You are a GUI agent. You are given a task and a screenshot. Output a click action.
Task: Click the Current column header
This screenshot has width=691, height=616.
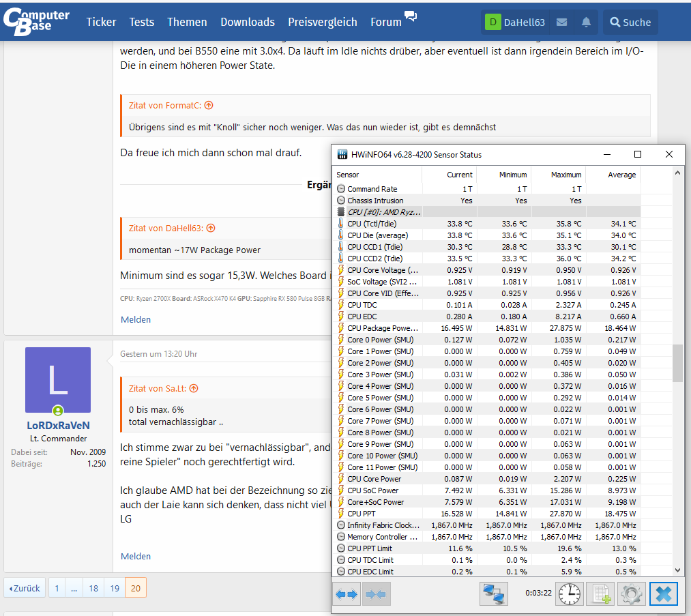click(449, 175)
